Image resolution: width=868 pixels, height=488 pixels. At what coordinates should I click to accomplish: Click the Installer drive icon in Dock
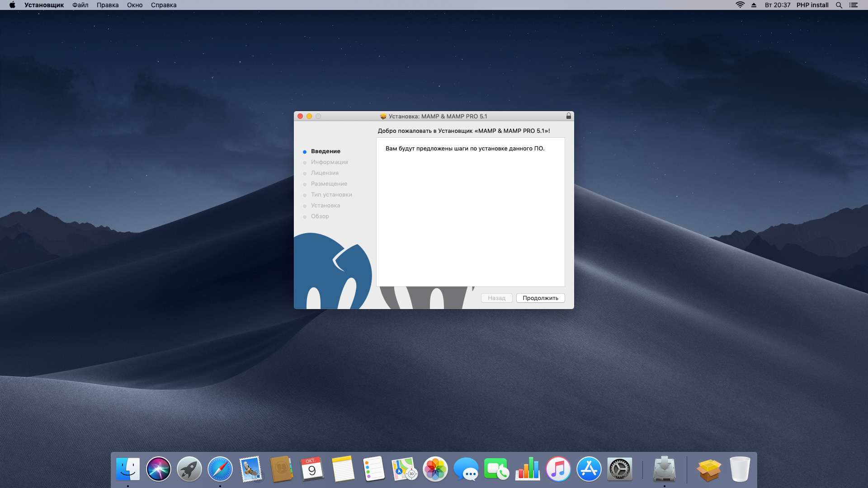tap(665, 469)
